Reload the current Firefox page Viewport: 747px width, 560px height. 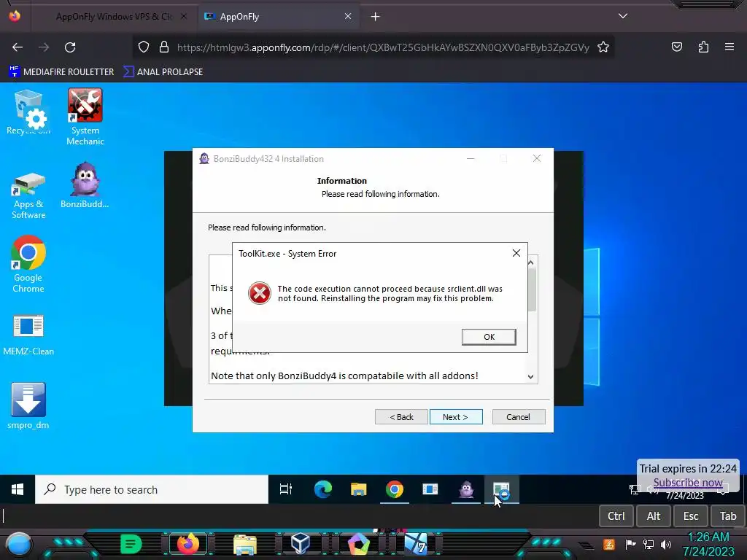[x=70, y=47]
